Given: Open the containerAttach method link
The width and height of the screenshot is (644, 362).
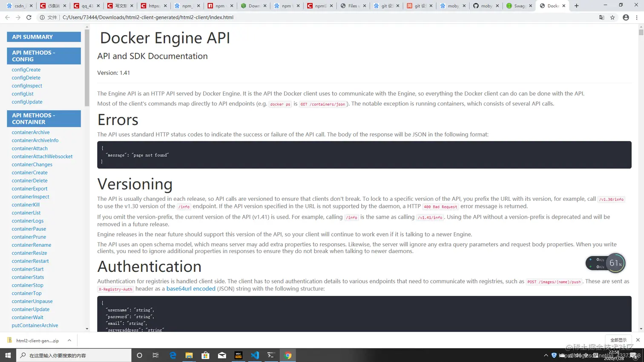Looking at the screenshot, I should tap(29, 148).
